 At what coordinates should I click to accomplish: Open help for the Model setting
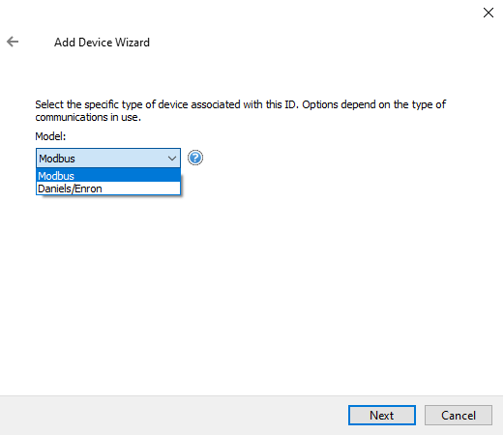click(x=195, y=158)
